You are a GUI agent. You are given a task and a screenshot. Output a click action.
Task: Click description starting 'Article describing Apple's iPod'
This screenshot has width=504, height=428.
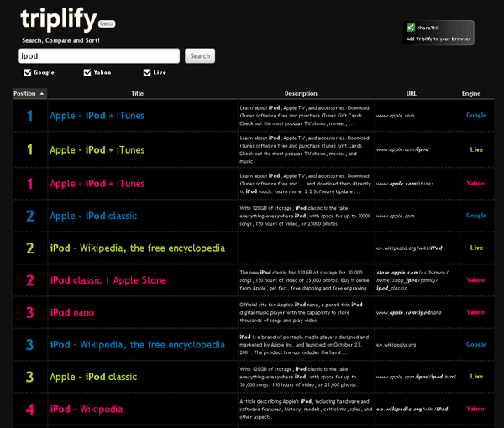[306, 409]
